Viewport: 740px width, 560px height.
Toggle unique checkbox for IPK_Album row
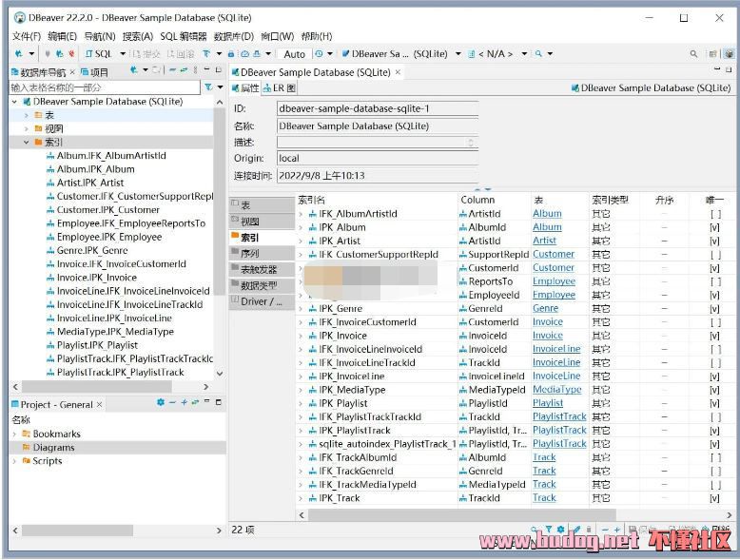coord(715,227)
